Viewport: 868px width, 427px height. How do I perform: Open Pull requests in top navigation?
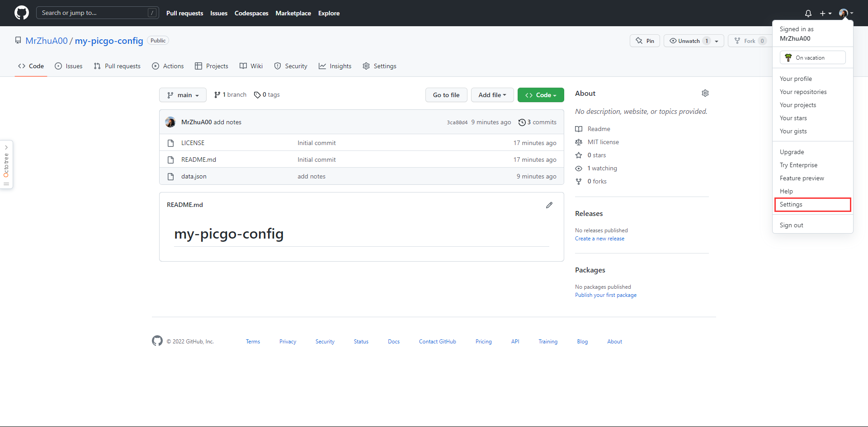click(x=184, y=13)
